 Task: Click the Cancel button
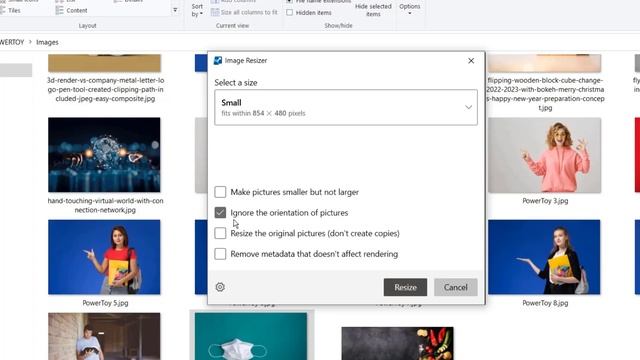[x=456, y=287]
